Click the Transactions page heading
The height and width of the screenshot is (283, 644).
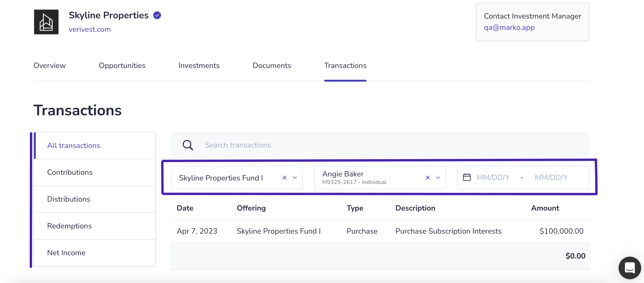coord(77,110)
